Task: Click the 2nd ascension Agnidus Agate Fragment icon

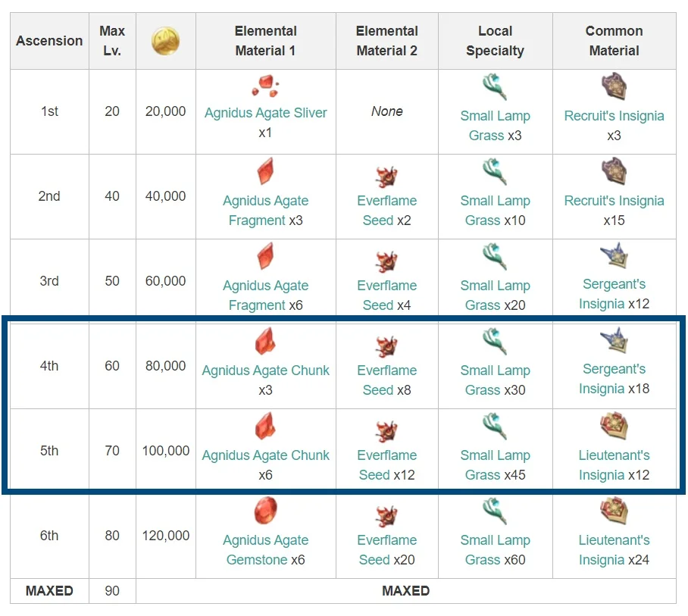Action: (265, 172)
